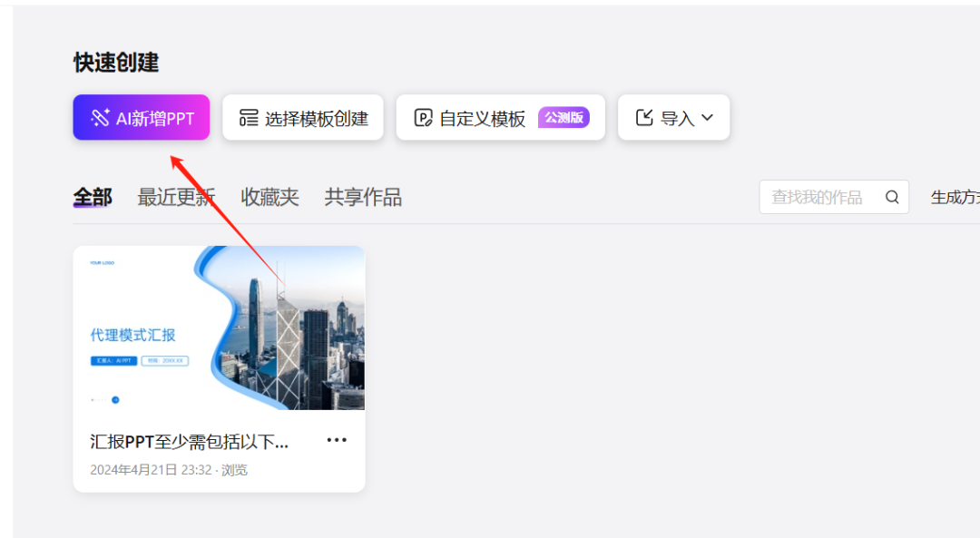The width and height of the screenshot is (980, 538).
Task: Open 选择模板创建 template picker
Action: coord(303,117)
